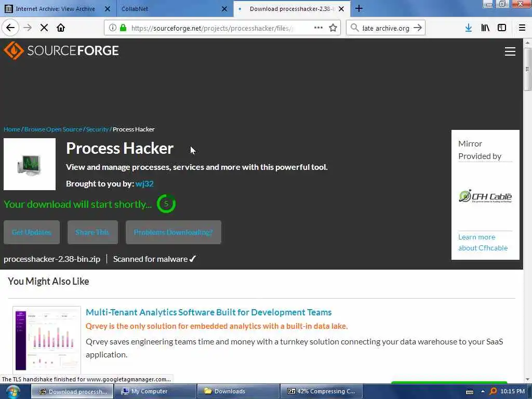Go back with the browser back arrow
Screen dimensions: 532x399
[10, 28]
